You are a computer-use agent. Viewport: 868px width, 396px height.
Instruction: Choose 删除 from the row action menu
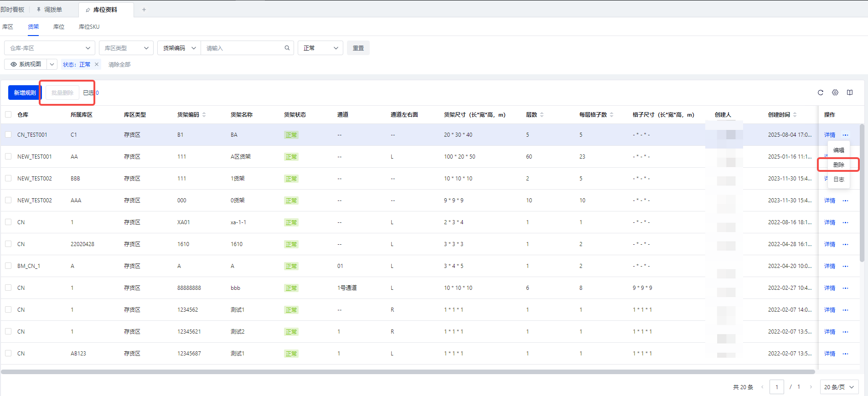(838, 165)
